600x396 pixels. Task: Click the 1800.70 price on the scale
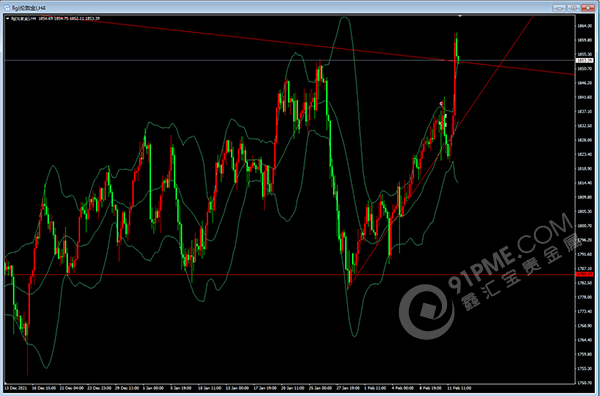[x=584, y=226]
